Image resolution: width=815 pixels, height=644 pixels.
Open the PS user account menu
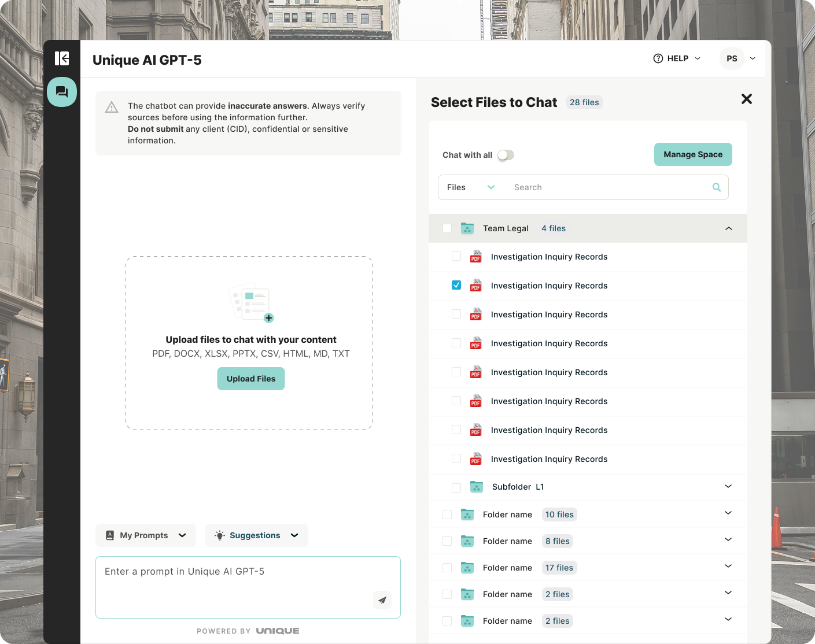(x=738, y=58)
